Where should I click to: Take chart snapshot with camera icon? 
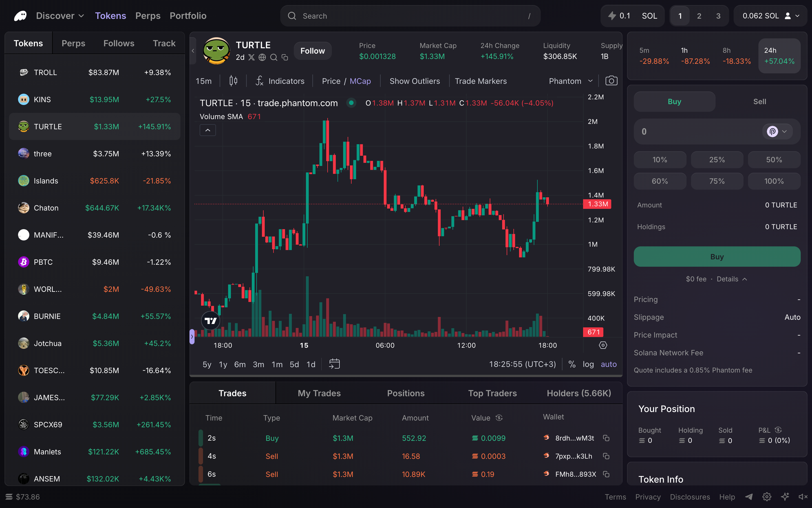point(611,81)
